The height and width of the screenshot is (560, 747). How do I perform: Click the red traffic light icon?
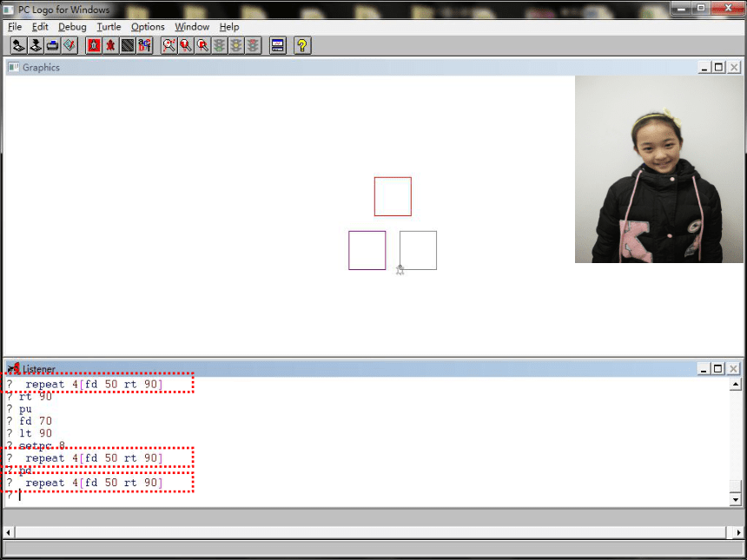254,46
